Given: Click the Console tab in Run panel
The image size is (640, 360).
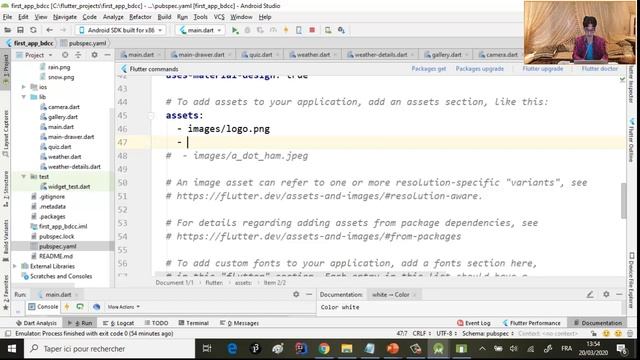Looking at the screenshot, I should 43,307.
